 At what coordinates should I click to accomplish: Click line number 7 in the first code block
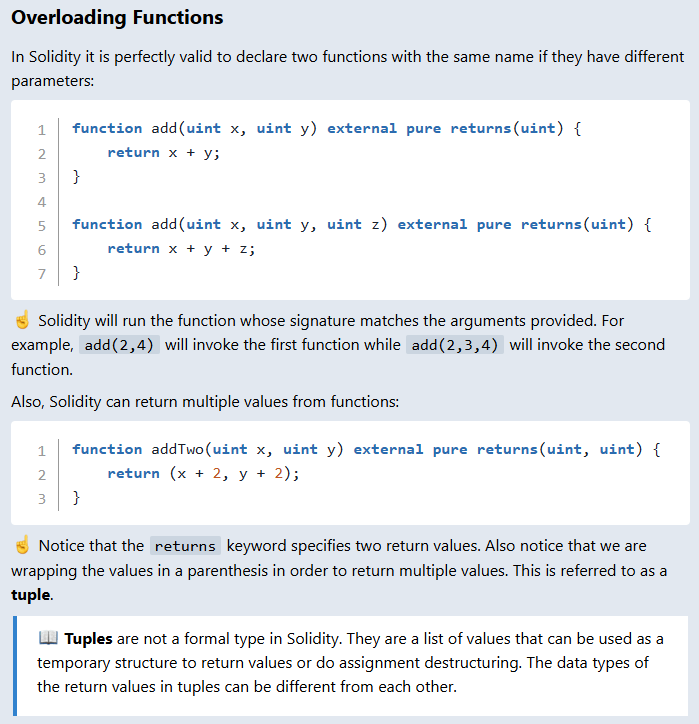[42, 273]
